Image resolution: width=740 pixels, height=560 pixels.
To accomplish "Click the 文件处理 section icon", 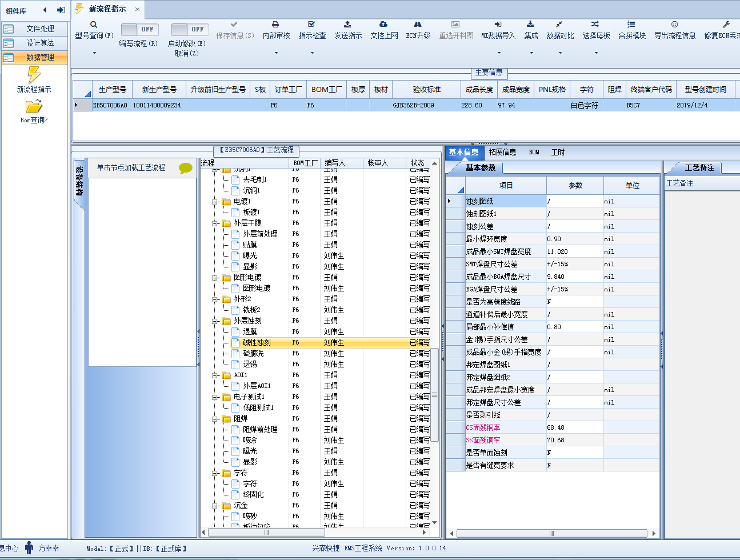I will [9, 29].
